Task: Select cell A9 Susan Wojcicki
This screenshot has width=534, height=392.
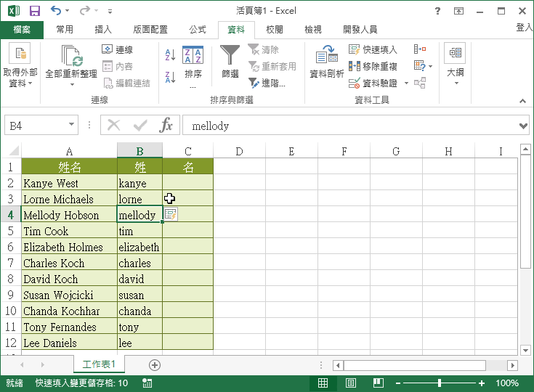Action: [69, 295]
